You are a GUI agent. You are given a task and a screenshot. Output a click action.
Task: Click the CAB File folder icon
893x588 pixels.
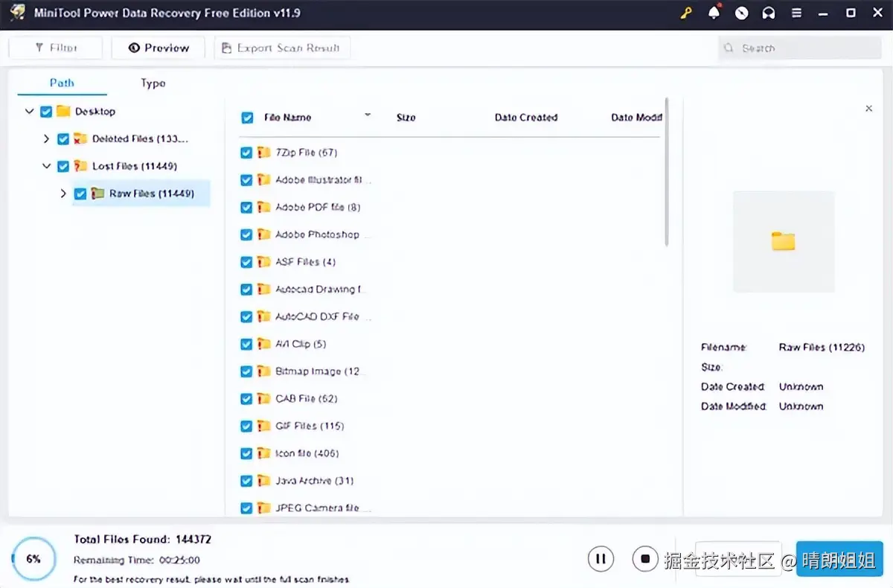click(x=263, y=399)
